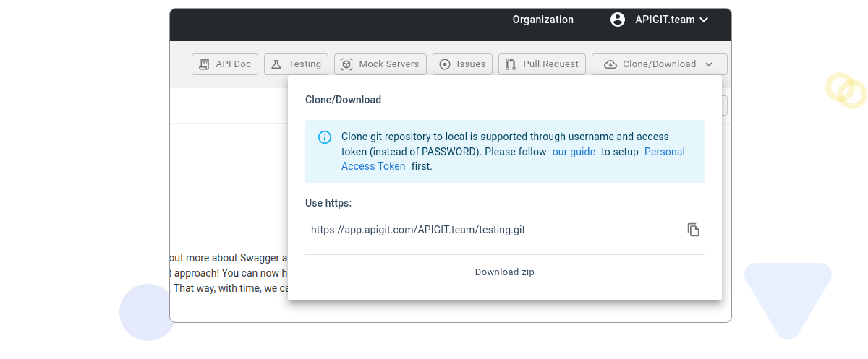Go to Mock Servers
This screenshot has width=868, height=359.
(x=380, y=64)
